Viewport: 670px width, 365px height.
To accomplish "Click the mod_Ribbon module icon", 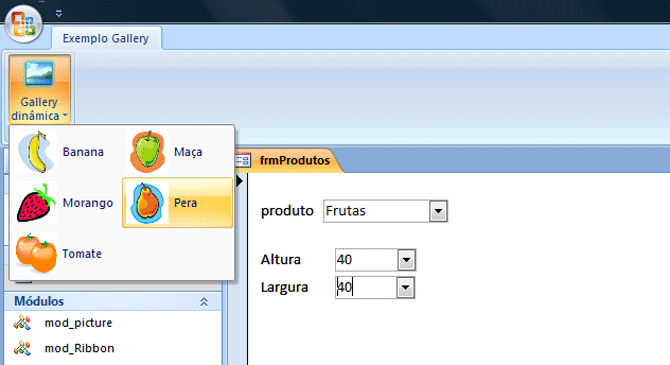I will 22,348.
